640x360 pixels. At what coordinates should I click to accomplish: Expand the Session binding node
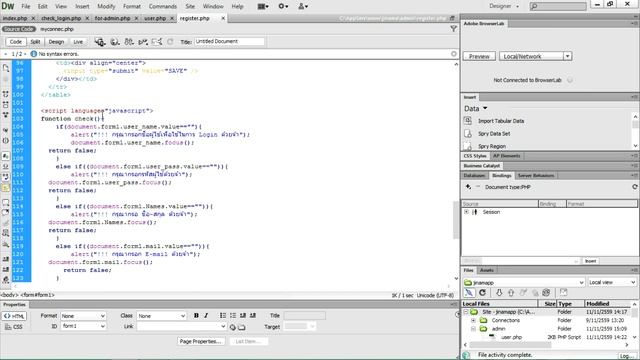tap(467, 212)
